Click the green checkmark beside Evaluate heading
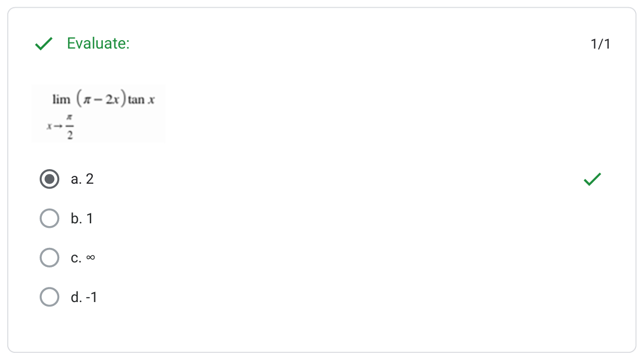The image size is (644, 359). coord(44,44)
